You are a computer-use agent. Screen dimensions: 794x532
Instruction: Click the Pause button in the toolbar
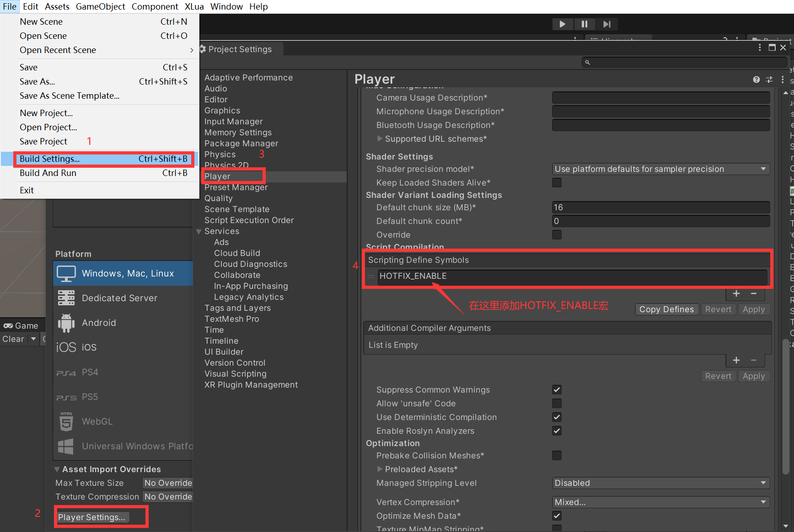[584, 24]
